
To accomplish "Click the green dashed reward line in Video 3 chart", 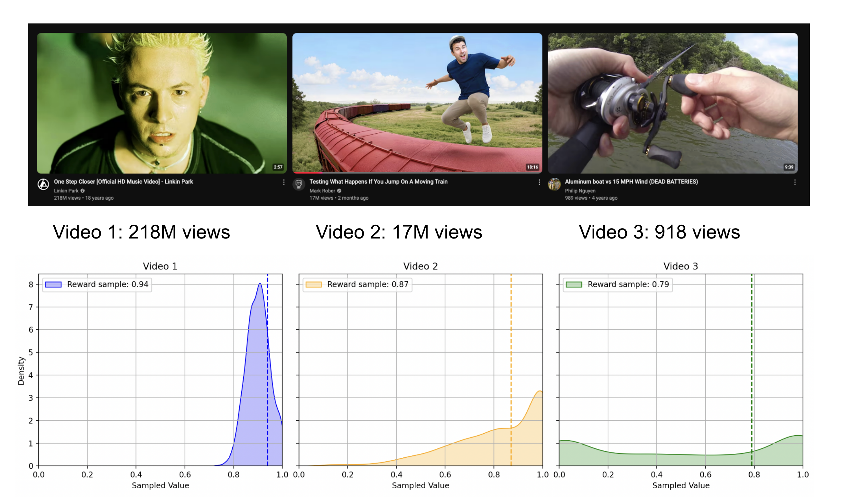I will click(752, 370).
